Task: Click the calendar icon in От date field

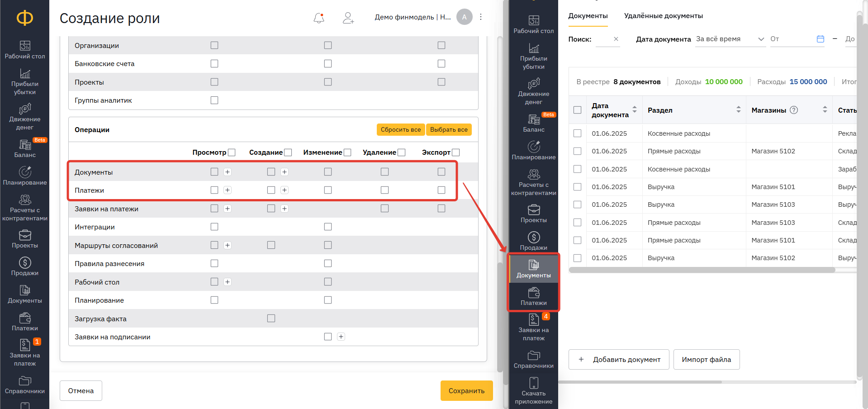Action: coord(821,39)
